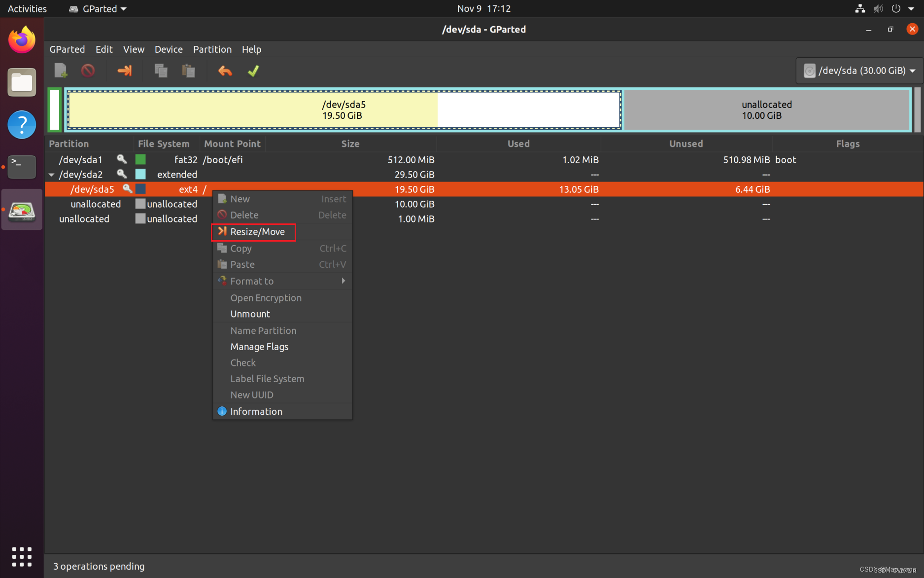Sort by the Size column header
The image size is (924, 578).
[350, 144]
